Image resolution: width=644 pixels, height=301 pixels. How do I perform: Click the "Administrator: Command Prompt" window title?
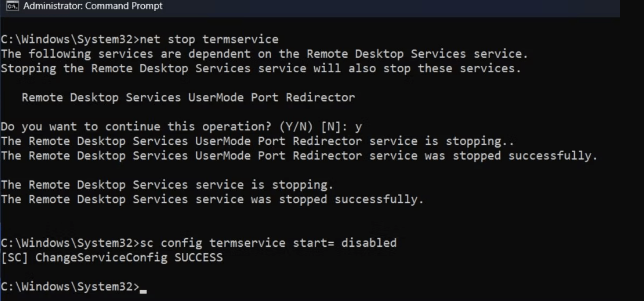[93, 6]
